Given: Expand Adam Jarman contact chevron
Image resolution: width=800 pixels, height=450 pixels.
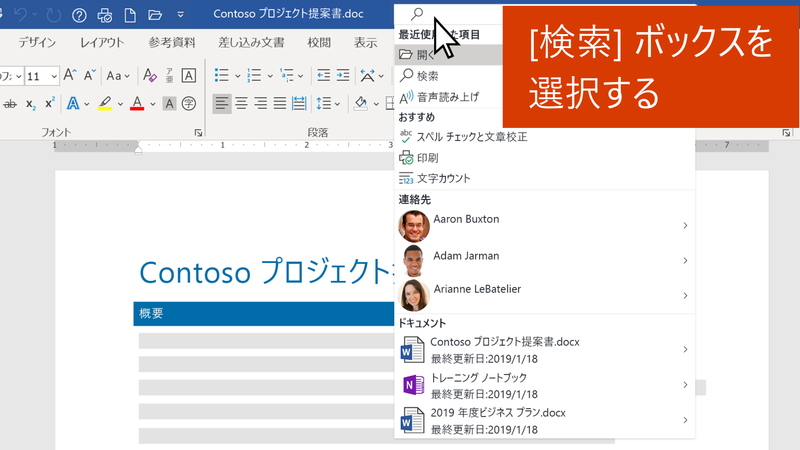Looking at the screenshot, I should pyautogui.click(x=685, y=261).
